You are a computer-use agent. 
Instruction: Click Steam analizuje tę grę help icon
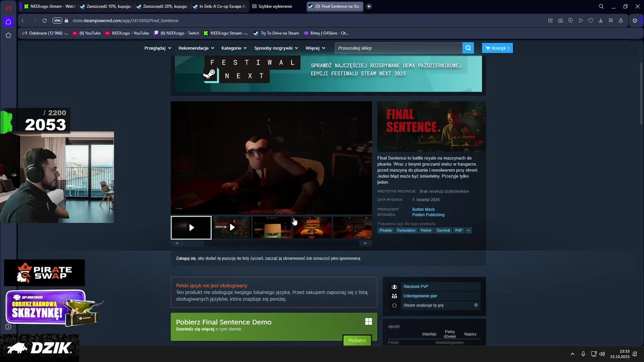coord(476,305)
